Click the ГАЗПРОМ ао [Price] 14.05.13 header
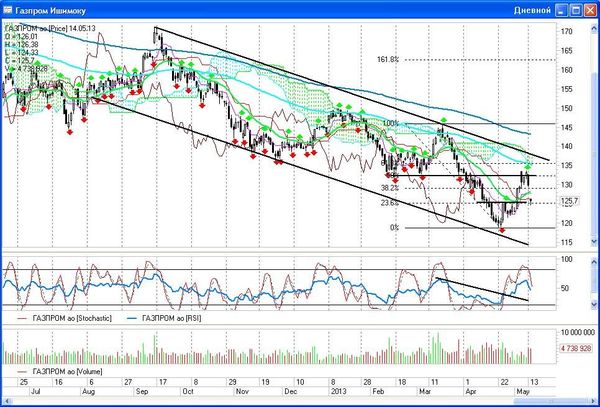The height and width of the screenshot is (407, 600). pyautogui.click(x=50, y=28)
